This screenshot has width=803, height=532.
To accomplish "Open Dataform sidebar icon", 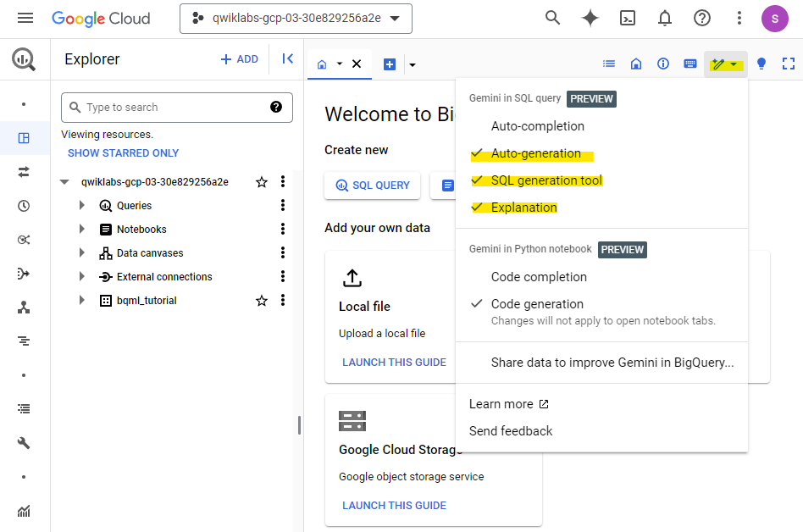I will 24,274.
